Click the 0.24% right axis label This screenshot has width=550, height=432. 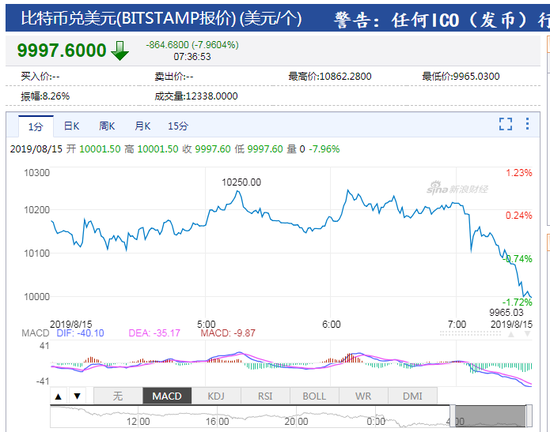[x=519, y=215]
